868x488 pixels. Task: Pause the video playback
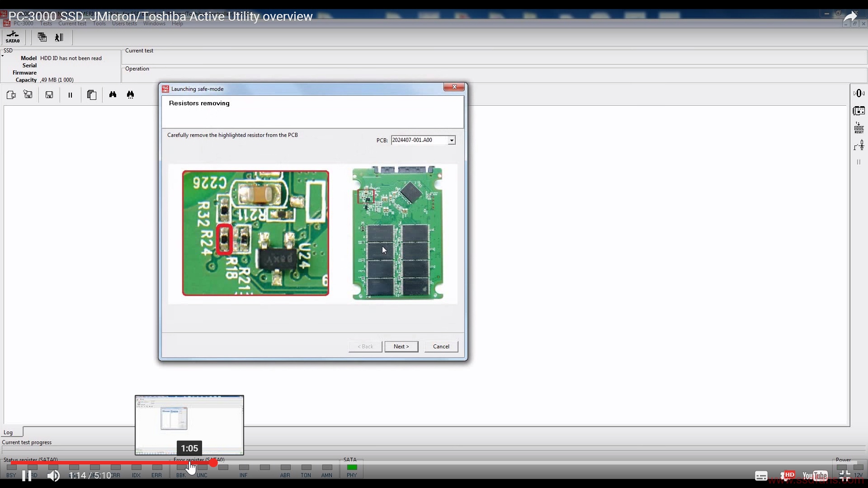coord(27,475)
